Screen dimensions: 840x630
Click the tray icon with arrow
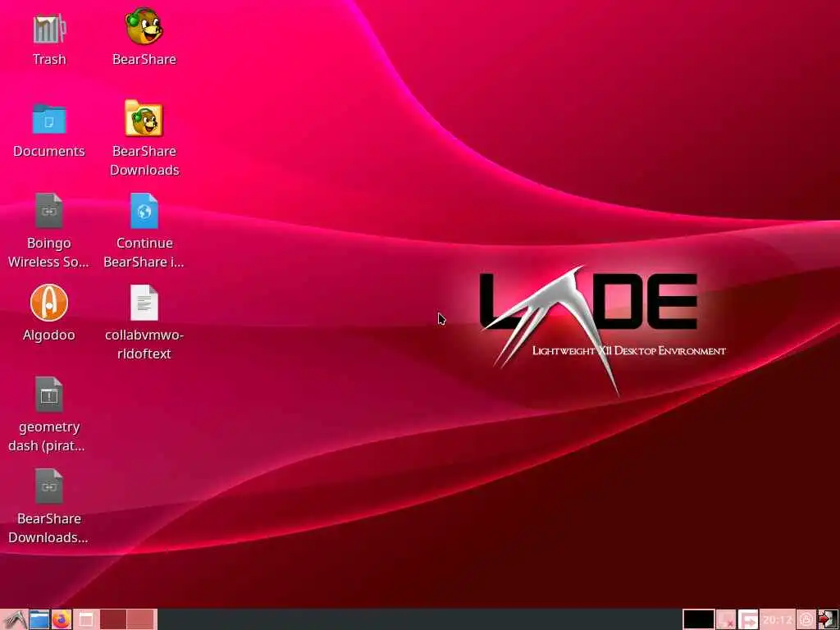[748, 620]
